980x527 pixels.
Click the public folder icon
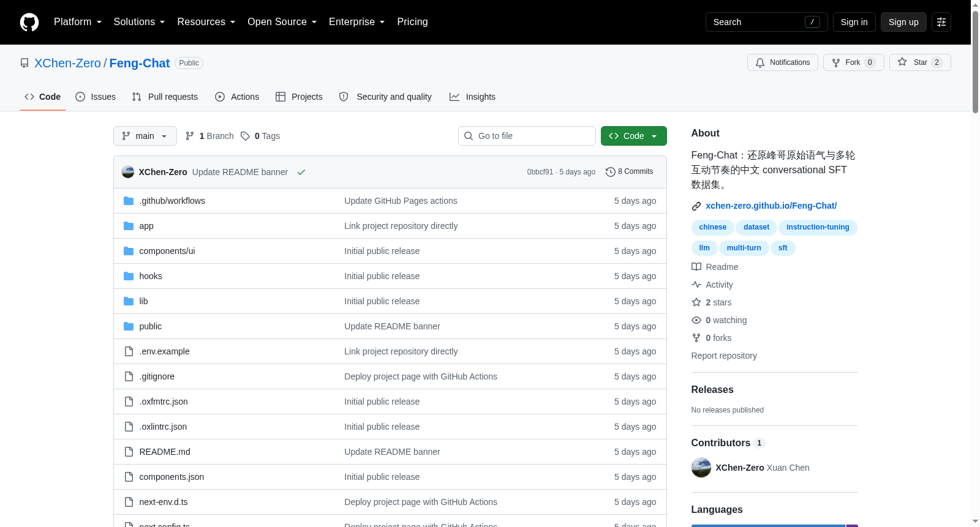tap(129, 326)
